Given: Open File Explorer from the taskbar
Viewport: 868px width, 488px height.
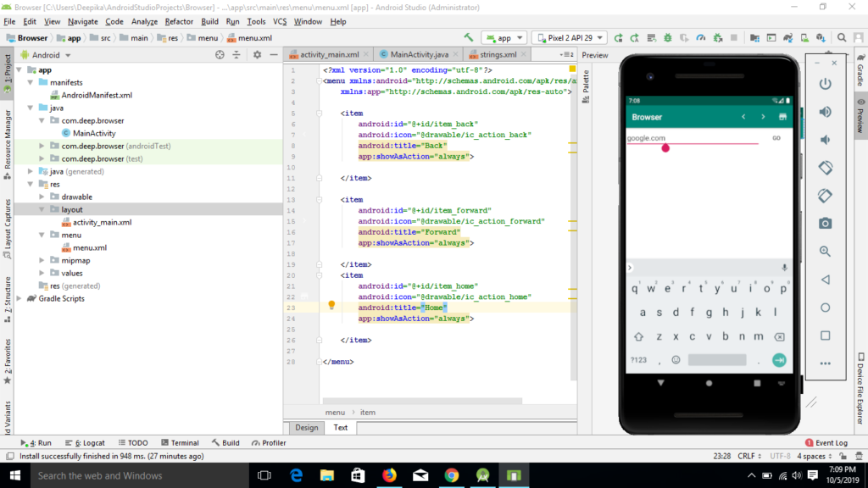Looking at the screenshot, I should click(327, 475).
